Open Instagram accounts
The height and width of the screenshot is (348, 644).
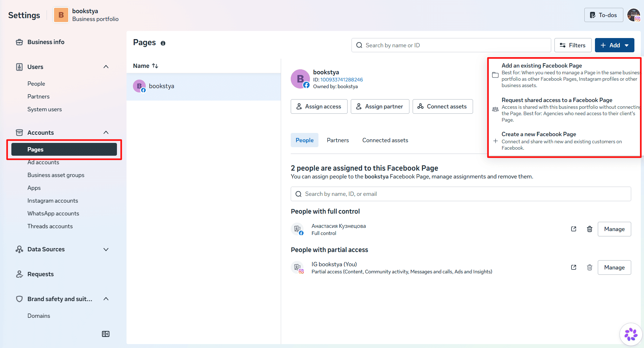point(53,200)
